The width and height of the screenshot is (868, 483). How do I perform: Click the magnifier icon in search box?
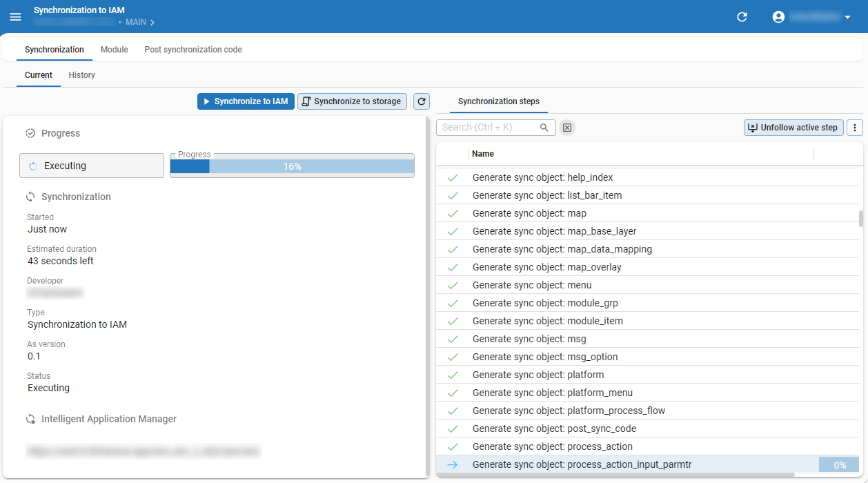pyautogui.click(x=544, y=127)
